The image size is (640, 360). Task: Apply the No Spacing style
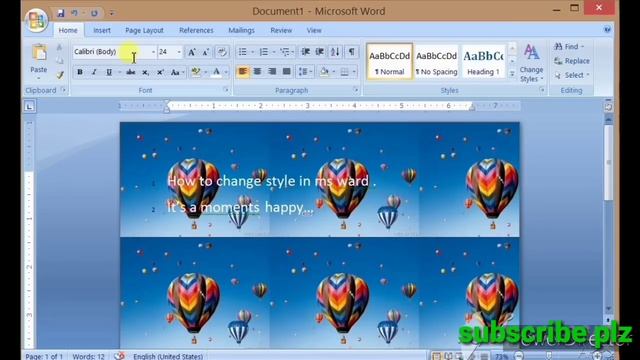tap(436, 61)
